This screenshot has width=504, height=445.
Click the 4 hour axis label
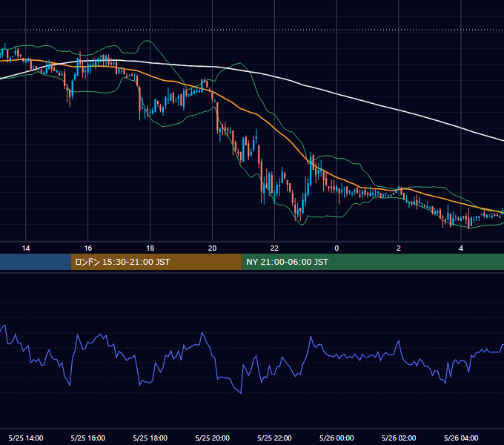click(x=461, y=248)
